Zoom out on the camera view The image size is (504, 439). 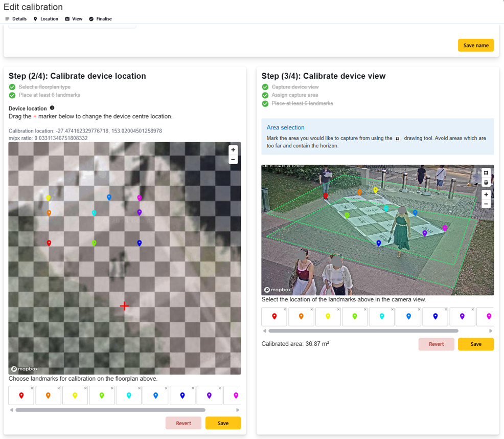pos(486,204)
